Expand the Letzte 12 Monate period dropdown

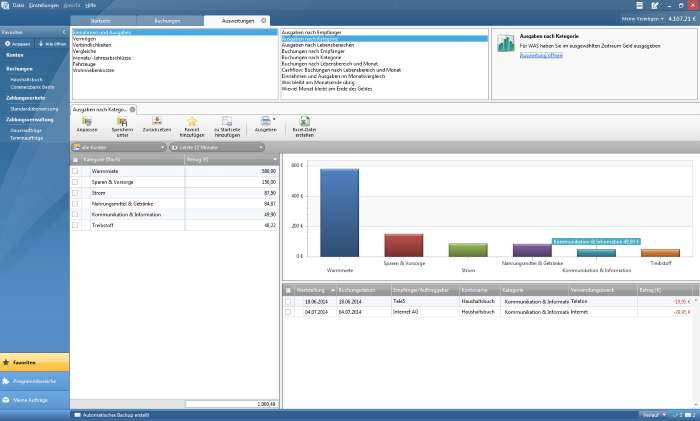click(x=207, y=147)
